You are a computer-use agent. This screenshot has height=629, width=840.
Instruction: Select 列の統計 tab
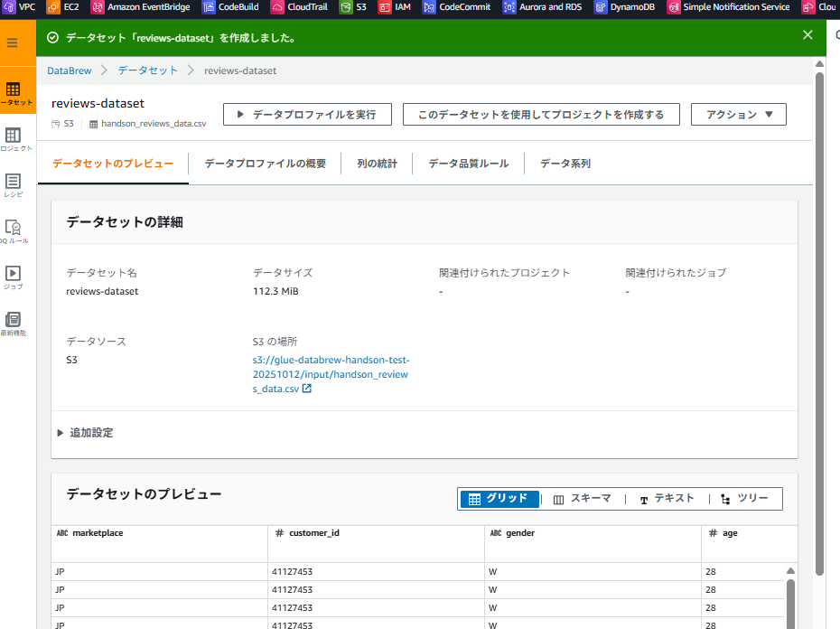(378, 164)
